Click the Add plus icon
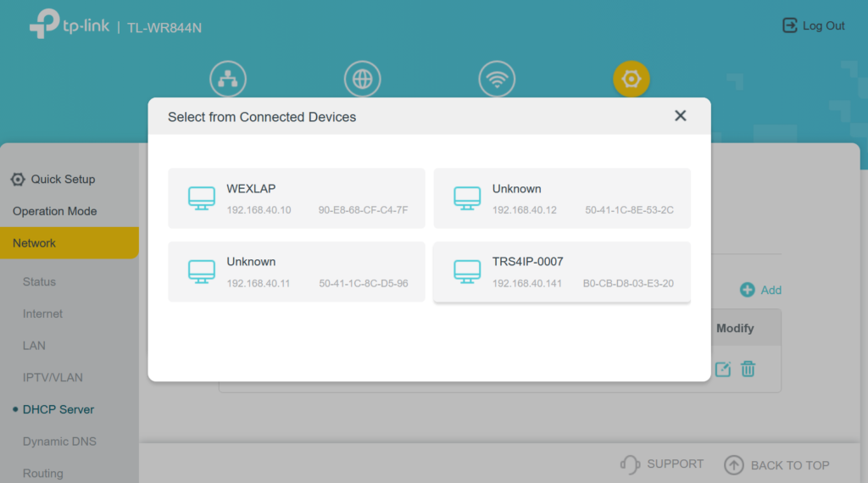Viewport: 868px width, 483px height. click(748, 290)
